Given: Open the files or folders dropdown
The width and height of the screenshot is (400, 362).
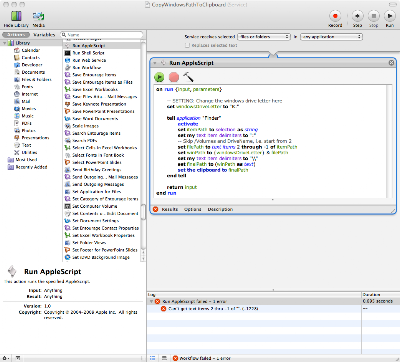Looking at the screenshot, I should [x=264, y=37].
